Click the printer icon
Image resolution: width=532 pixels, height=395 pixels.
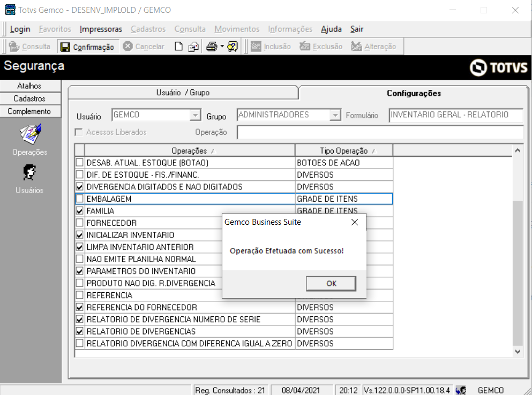[x=212, y=47]
